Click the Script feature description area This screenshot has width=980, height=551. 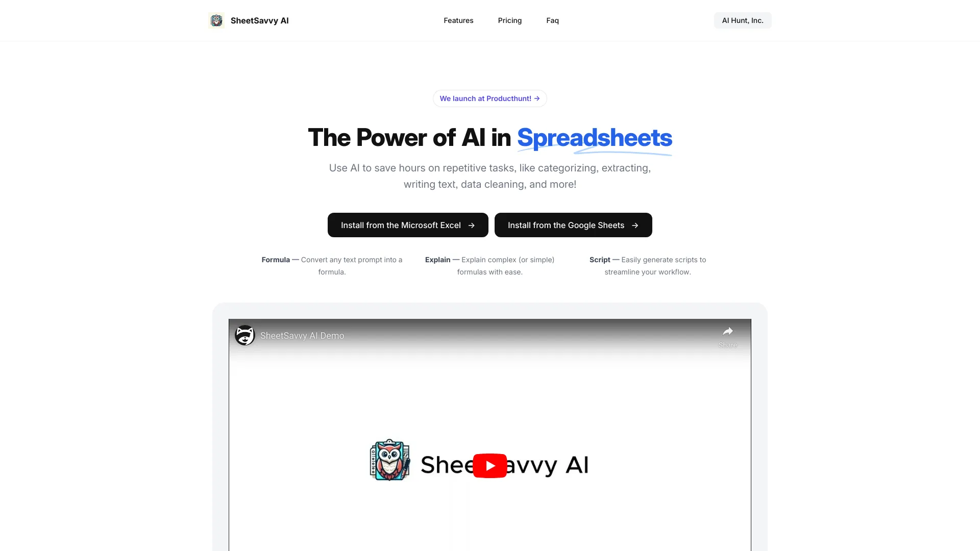click(648, 266)
